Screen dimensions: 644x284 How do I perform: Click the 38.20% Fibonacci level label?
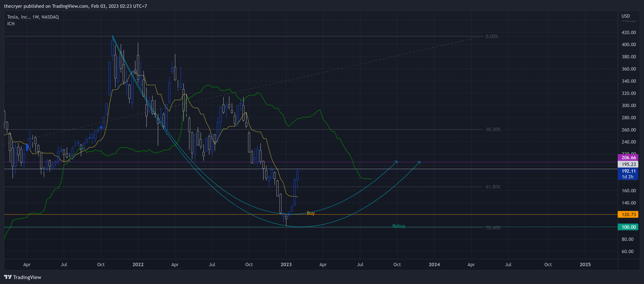[493, 129]
